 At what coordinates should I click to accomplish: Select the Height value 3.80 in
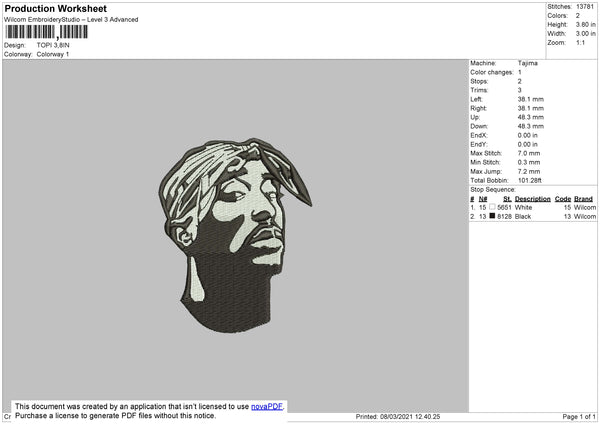(585, 24)
